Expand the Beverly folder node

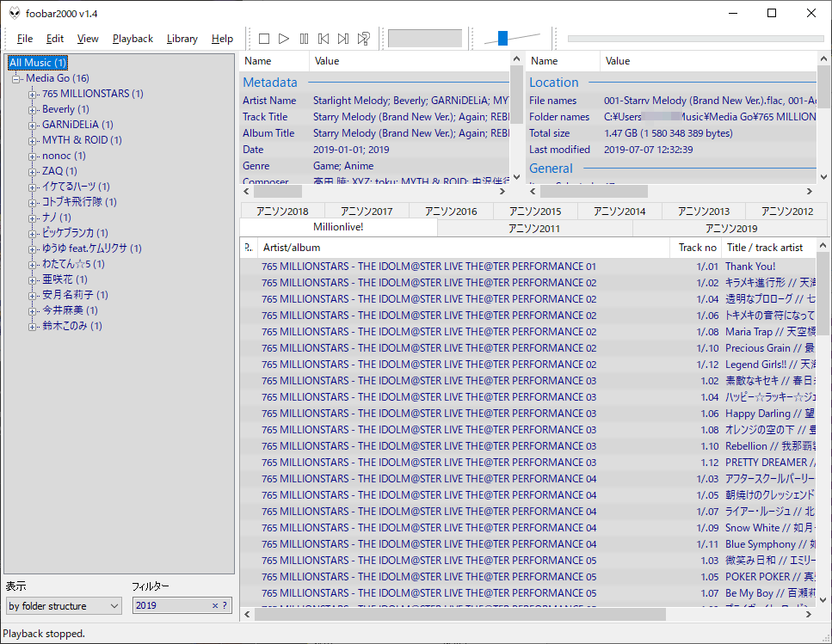pos(33,110)
